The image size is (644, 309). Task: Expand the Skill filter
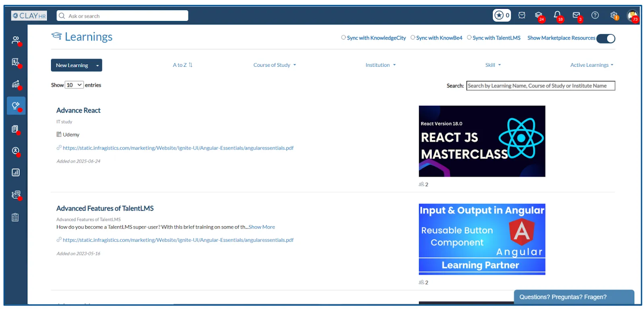click(x=493, y=65)
